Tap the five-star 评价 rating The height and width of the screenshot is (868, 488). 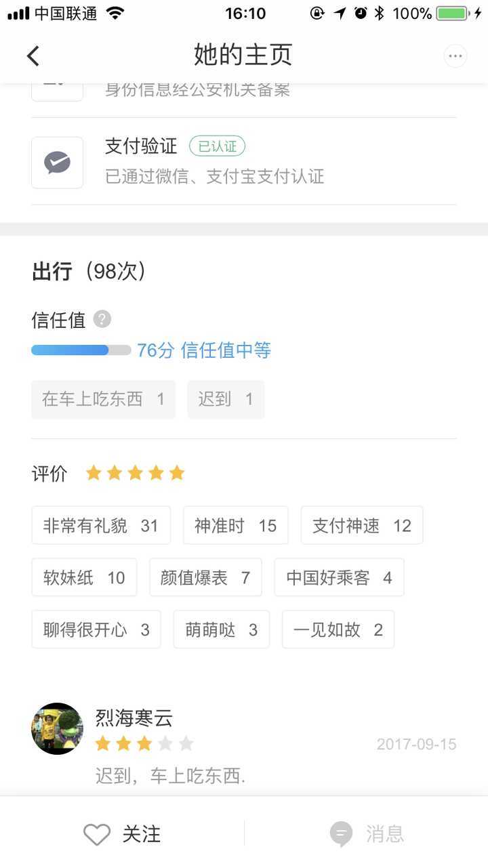click(x=136, y=473)
